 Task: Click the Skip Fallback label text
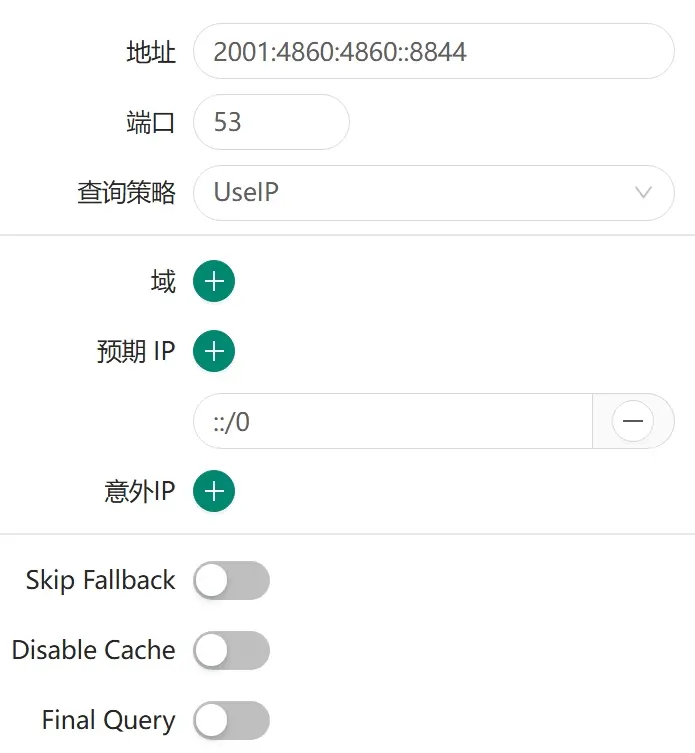point(101,581)
